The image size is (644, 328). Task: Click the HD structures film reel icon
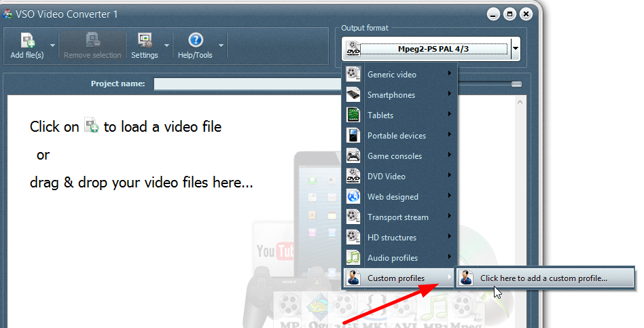pyautogui.click(x=353, y=237)
